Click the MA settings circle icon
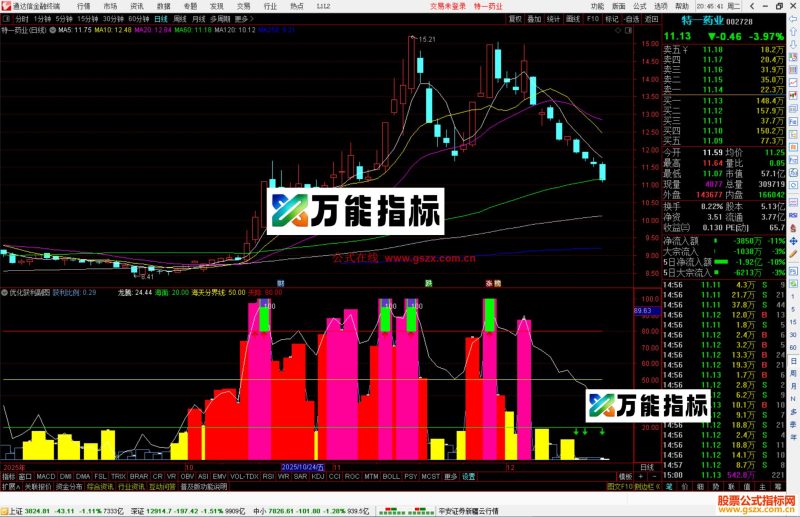The width and height of the screenshot is (800, 517). [x=52, y=30]
